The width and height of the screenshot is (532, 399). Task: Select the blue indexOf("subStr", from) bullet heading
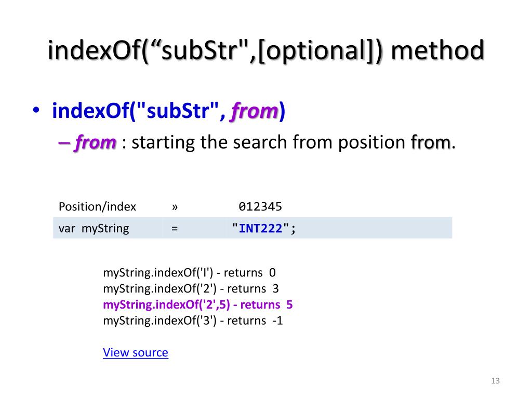click(169, 111)
